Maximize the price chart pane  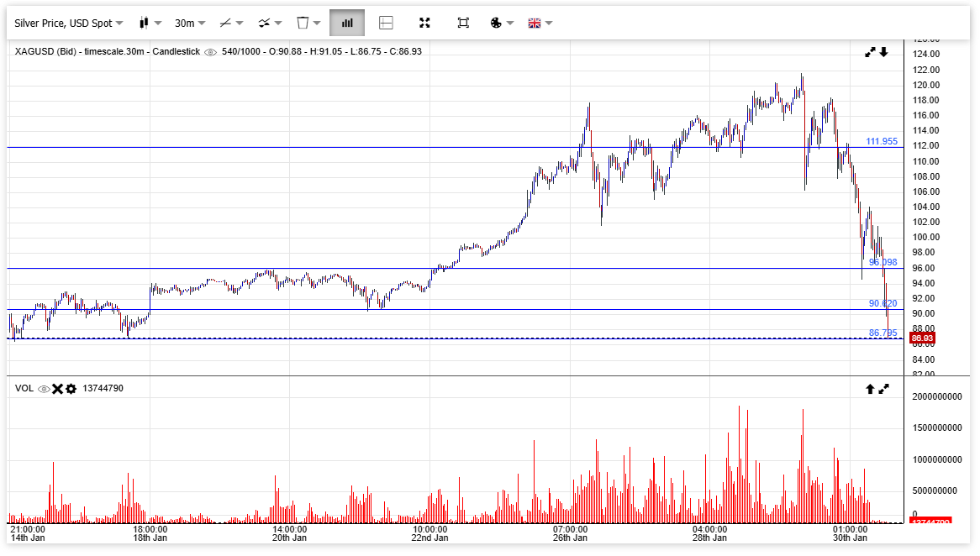[x=870, y=52]
